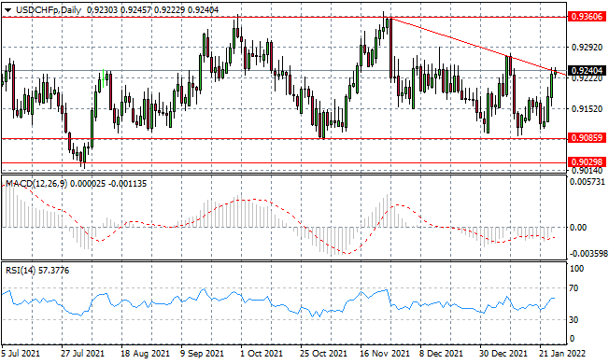
Task: Click the 21 Jan 2022 date label
Action: tap(563, 354)
